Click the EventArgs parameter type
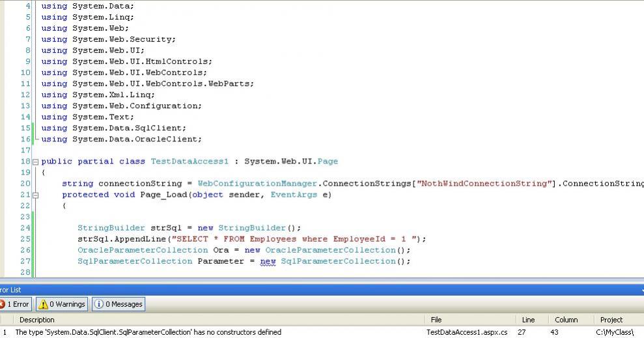The height and width of the screenshot is (338, 644). [294, 195]
